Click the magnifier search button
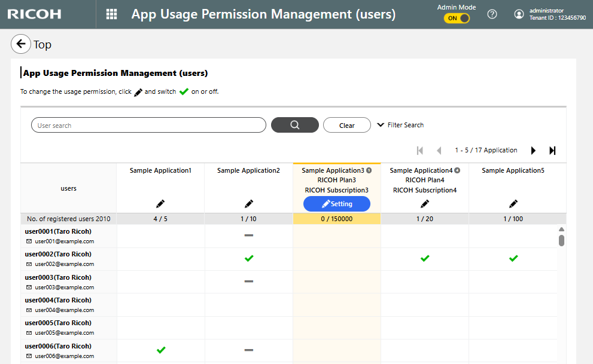Screen dimensions: 593x364 click(x=294, y=125)
